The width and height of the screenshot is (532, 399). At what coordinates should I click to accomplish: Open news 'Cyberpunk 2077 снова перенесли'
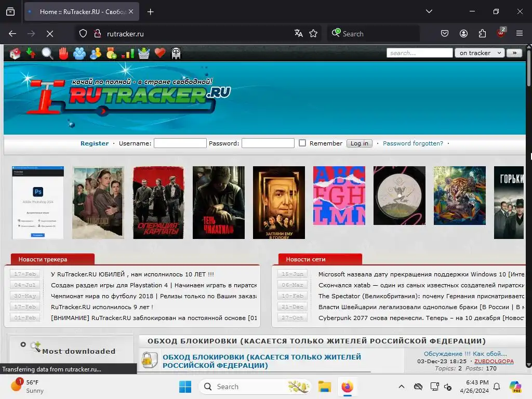pos(421,317)
